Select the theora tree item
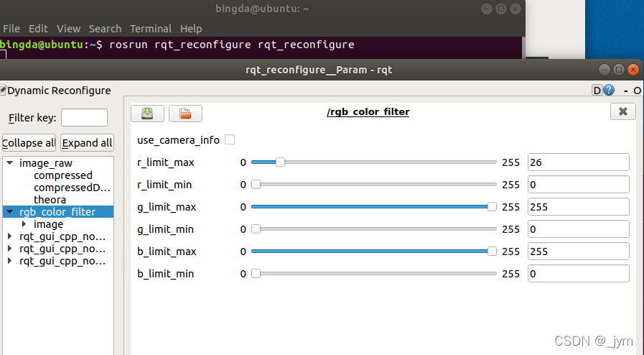644x355 pixels. coord(50,200)
